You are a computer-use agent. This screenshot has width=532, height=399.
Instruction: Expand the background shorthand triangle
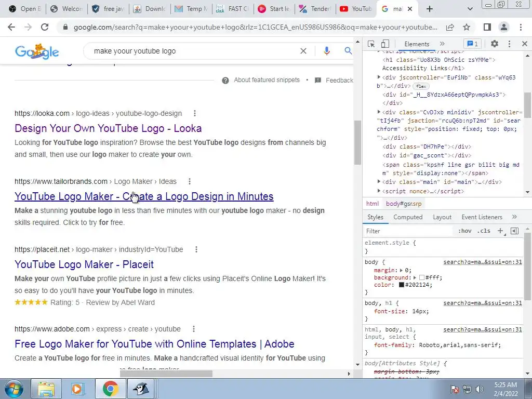(x=415, y=277)
